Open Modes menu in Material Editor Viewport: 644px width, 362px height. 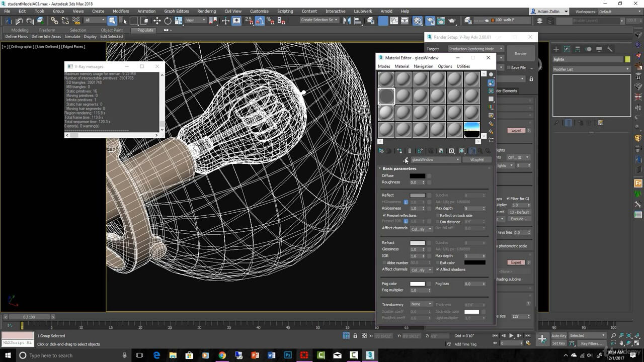(x=384, y=66)
